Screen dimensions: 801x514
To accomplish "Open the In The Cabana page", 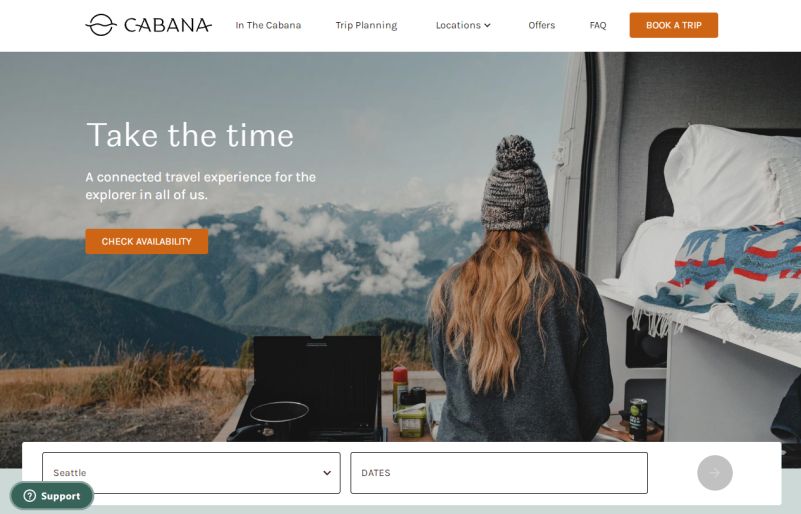I will (x=268, y=25).
